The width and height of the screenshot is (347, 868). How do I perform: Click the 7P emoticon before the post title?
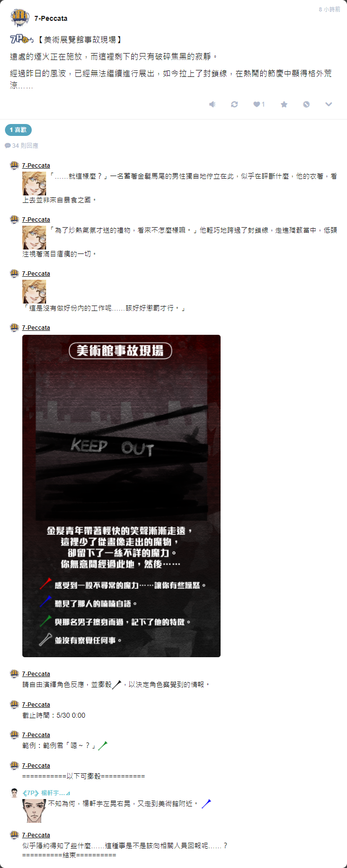(22, 40)
